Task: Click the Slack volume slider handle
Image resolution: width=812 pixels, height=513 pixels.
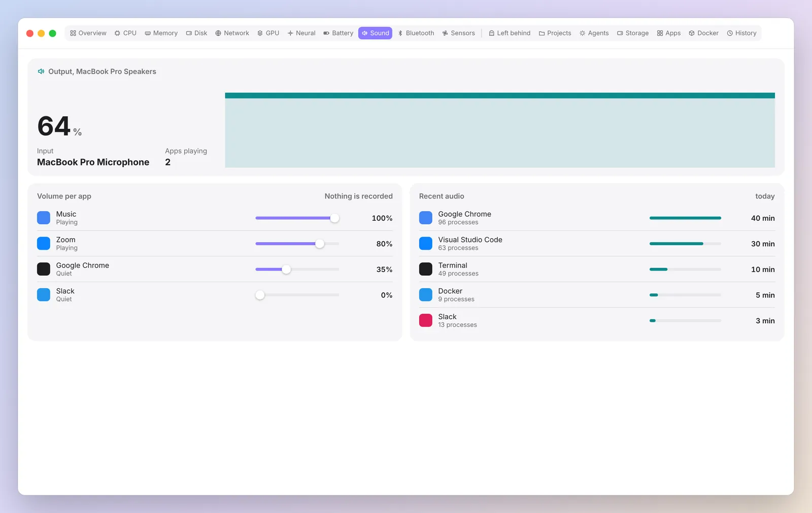Action: 260,295
